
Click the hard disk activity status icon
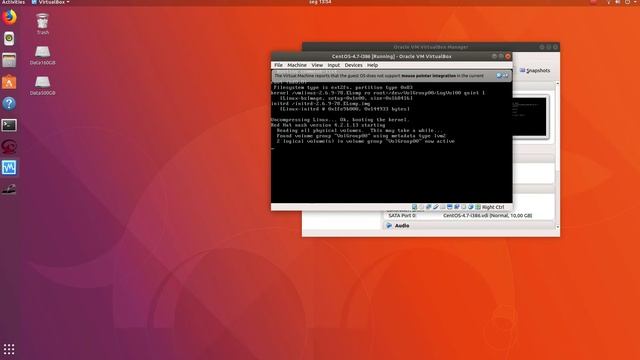pyautogui.click(x=414, y=207)
